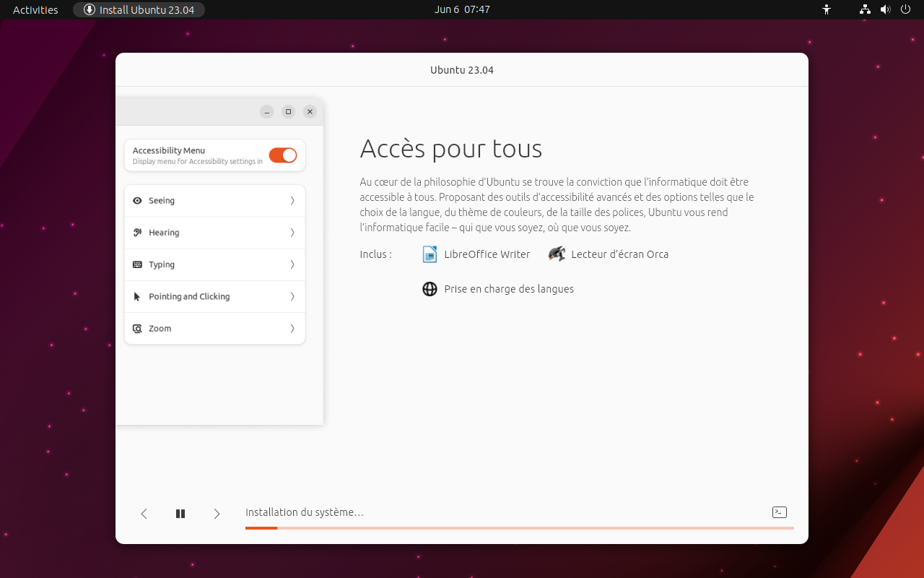The width and height of the screenshot is (924, 578).
Task: Pause the installer slideshow
Action: (x=180, y=514)
